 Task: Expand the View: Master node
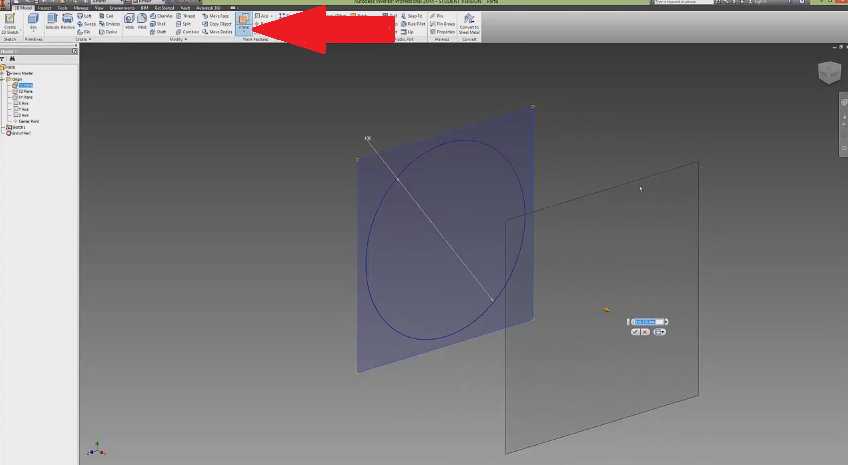2,74
